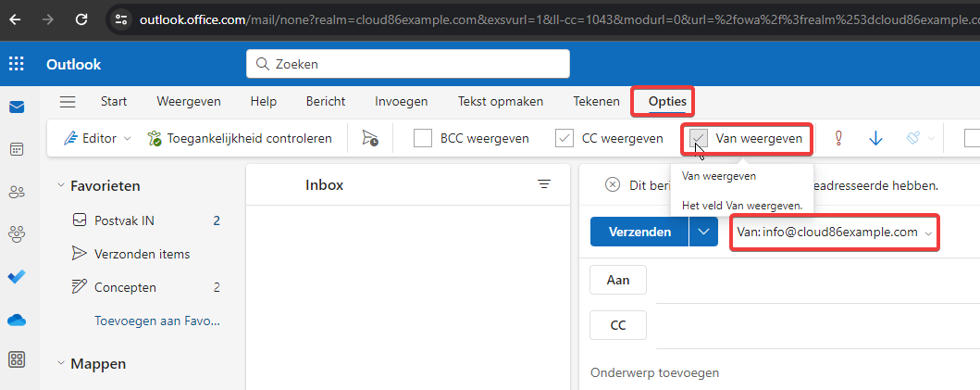The height and width of the screenshot is (390, 980).
Task: Open the Outlook app launcher grid
Action: click(x=17, y=64)
